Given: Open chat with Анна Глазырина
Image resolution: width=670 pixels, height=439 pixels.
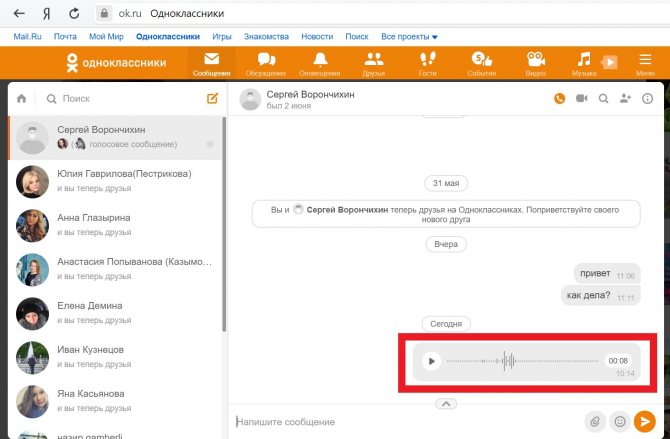Looking at the screenshot, I should pyautogui.click(x=115, y=226).
